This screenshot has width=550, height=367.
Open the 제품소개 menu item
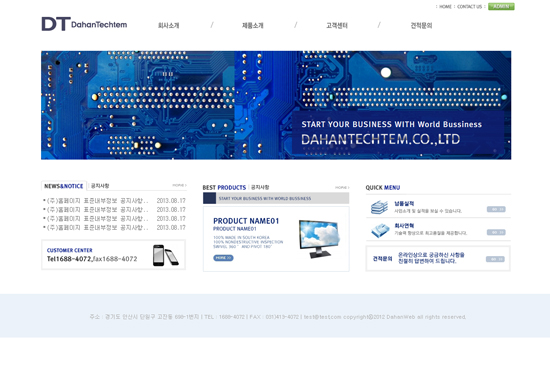tap(253, 25)
